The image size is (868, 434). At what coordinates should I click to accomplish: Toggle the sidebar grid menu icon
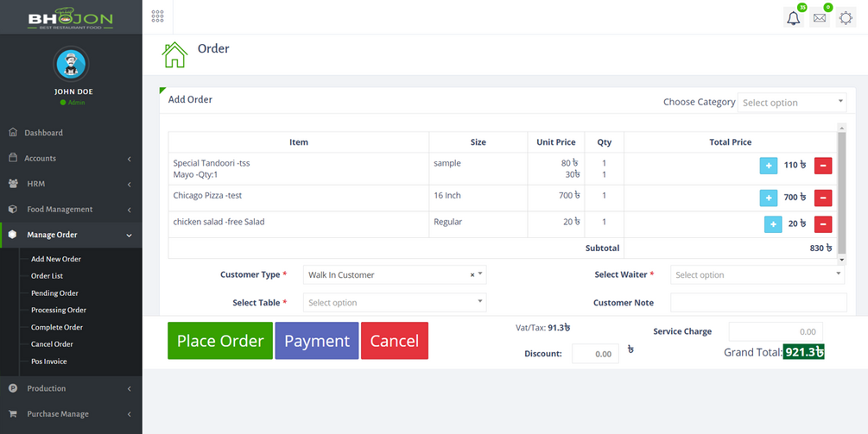click(157, 16)
